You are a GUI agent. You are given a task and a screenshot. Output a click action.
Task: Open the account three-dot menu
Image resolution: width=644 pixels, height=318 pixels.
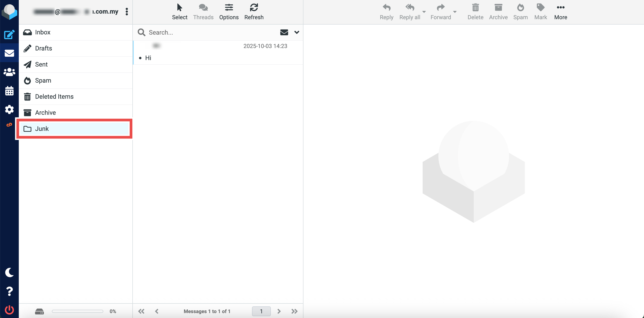tap(127, 11)
